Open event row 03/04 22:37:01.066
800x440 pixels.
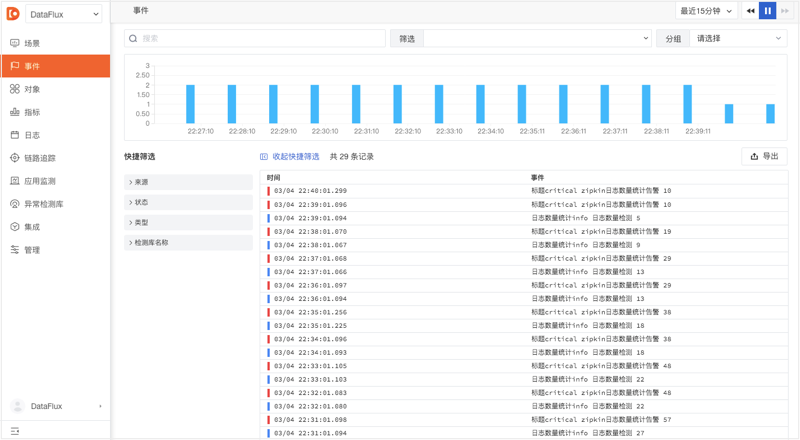(x=524, y=272)
